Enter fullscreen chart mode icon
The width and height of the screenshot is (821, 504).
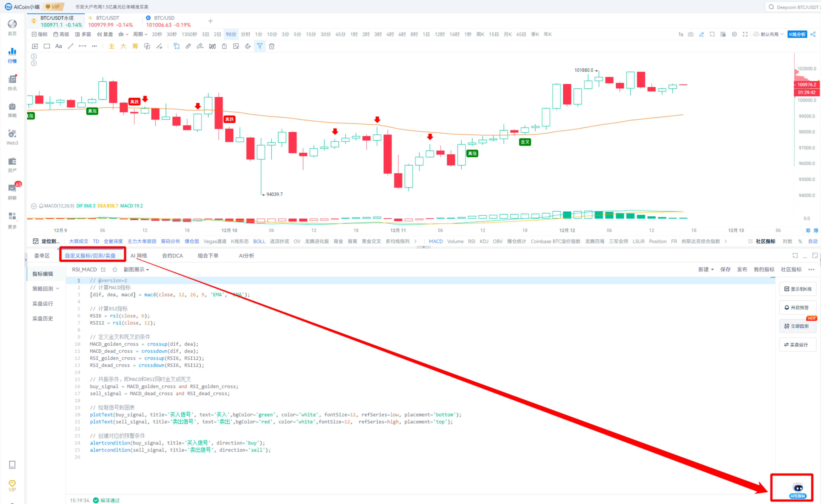tap(745, 34)
